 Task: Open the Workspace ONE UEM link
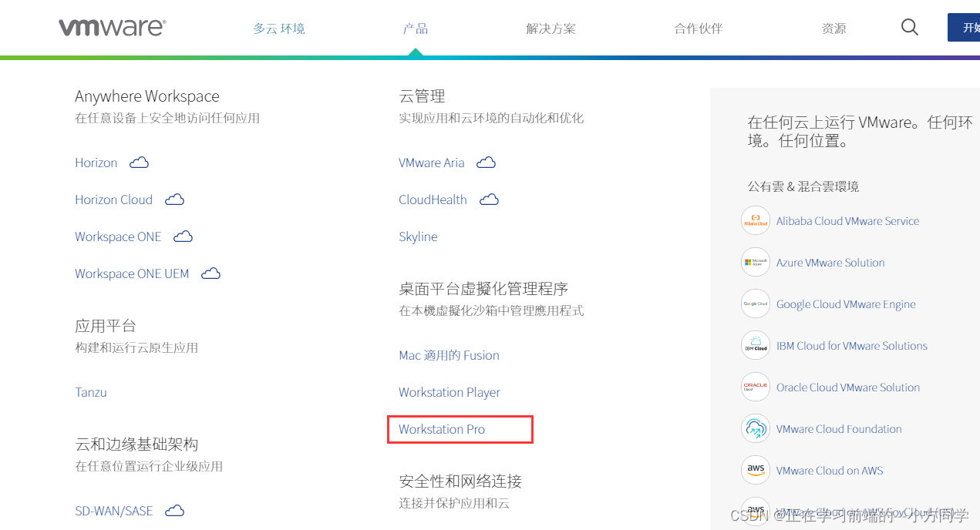(132, 273)
